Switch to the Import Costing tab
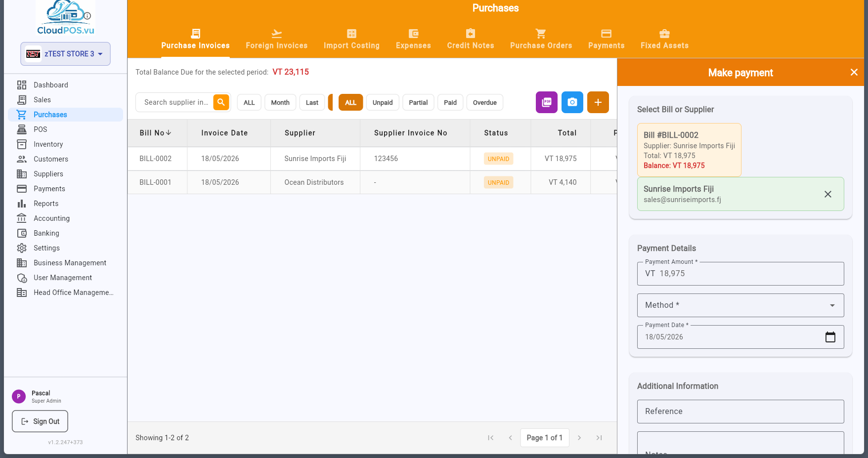The width and height of the screenshot is (868, 458). click(x=351, y=39)
